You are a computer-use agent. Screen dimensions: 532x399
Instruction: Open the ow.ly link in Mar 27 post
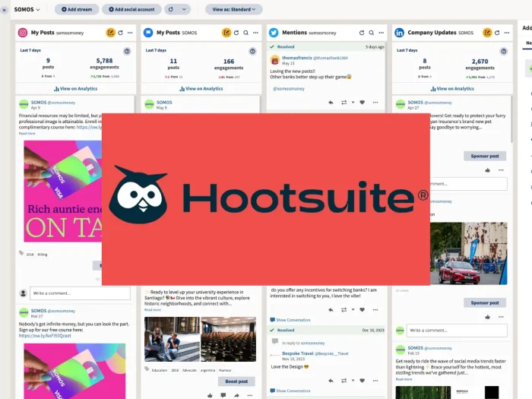click(45, 336)
